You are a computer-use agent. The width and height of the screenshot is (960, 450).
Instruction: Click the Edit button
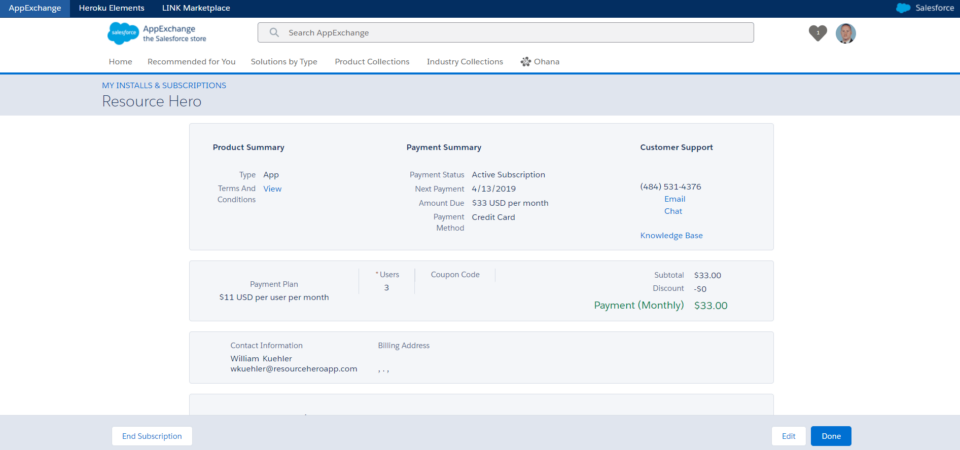pyautogui.click(x=789, y=436)
